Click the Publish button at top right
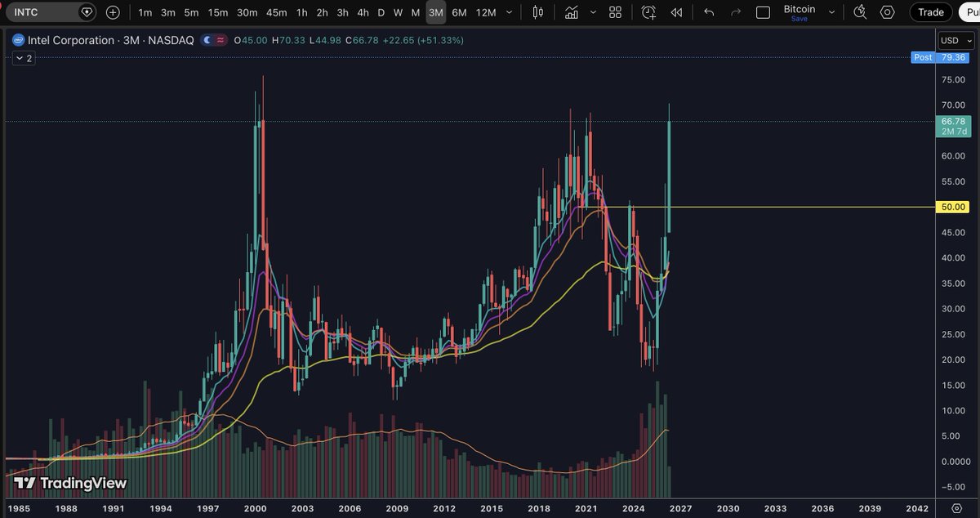 (x=969, y=12)
